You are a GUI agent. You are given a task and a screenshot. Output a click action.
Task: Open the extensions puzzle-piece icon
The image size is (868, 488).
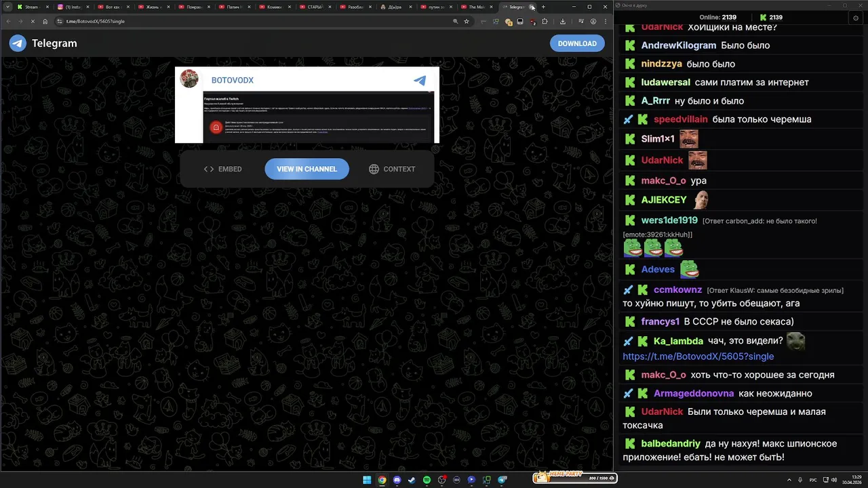(545, 21)
